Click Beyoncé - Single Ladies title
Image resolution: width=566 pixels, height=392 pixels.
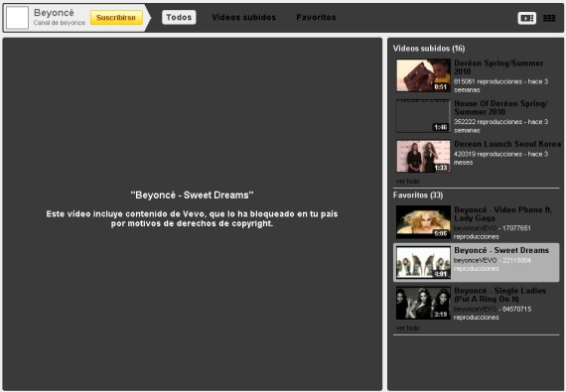pyautogui.click(x=499, y=295)
